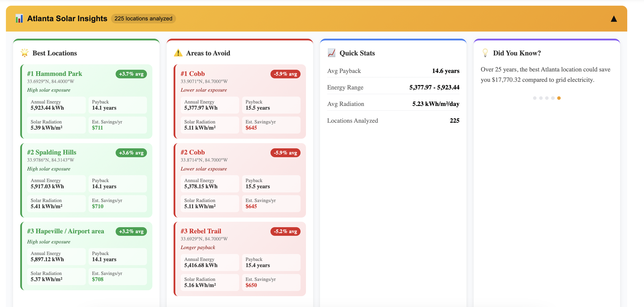The width and height of the screenshot is (644, 307).
Task: Click the Avg Payback 14.6 years row
Action: (x=393, y=71)
